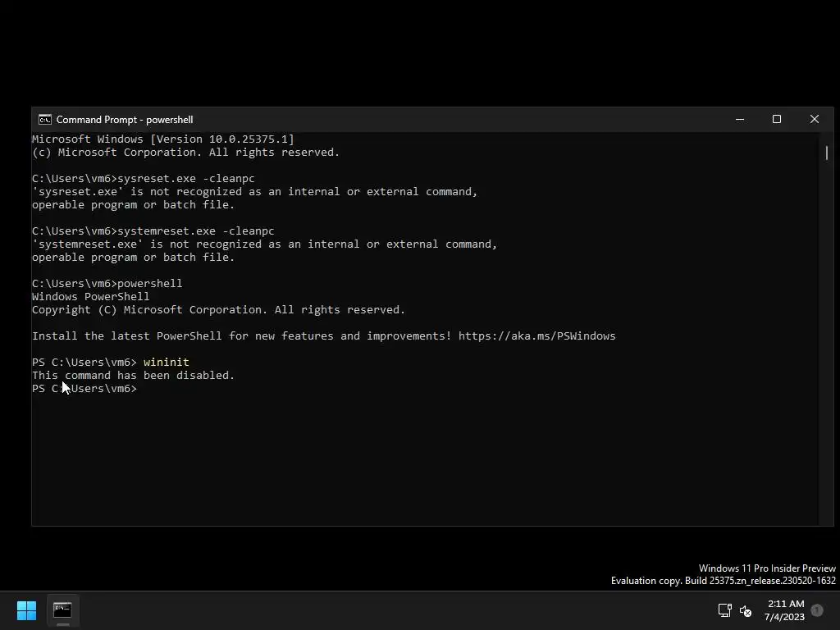Click the 'sysreset.exe -cleanpc' command line
Viewport: 840px width, 630px height.
143,178
